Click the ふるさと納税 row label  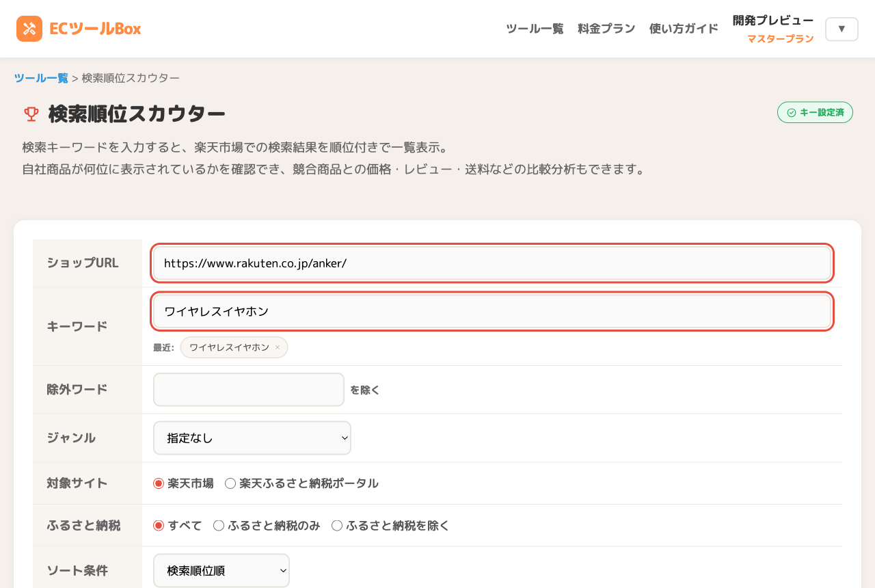pos(83,526)
